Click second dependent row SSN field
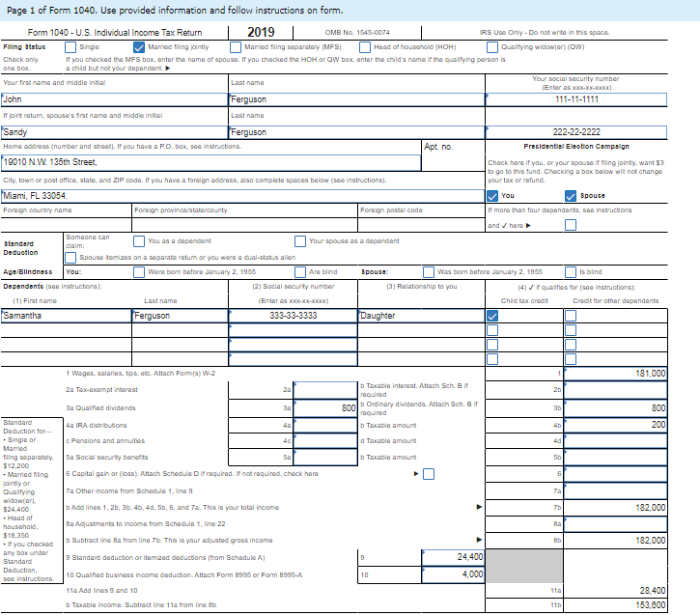Viewport: 700px width, 615px height. (293, 330)
